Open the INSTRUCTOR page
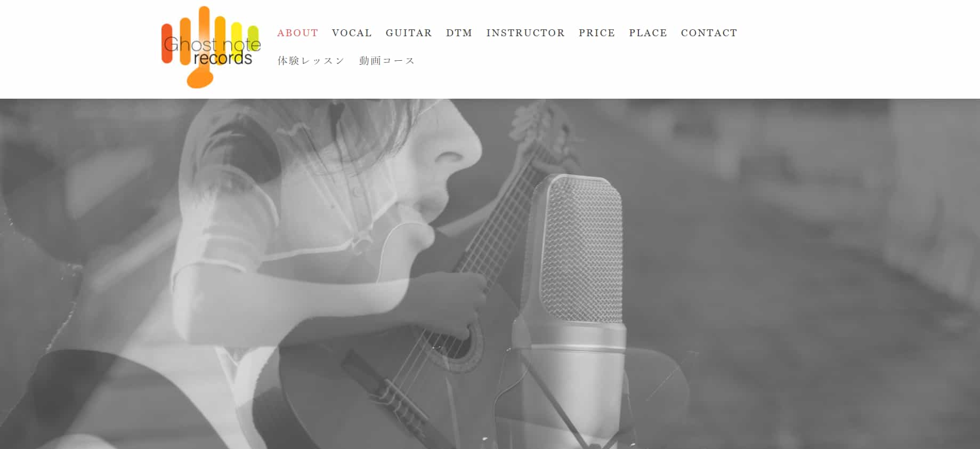Viewport: 980px width, 449px height. (525, 33)
